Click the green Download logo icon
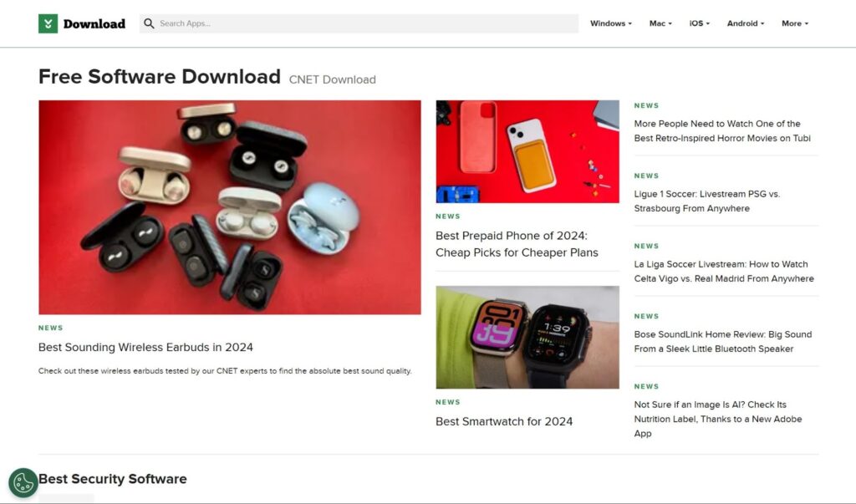This screenshot has width=856, height=504. [48, 23]
